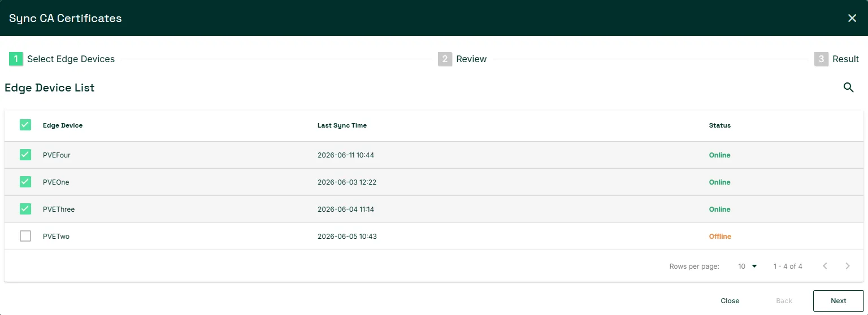Go to next page of results
Screen dimensions: 868x315
[x=848, y=266]
